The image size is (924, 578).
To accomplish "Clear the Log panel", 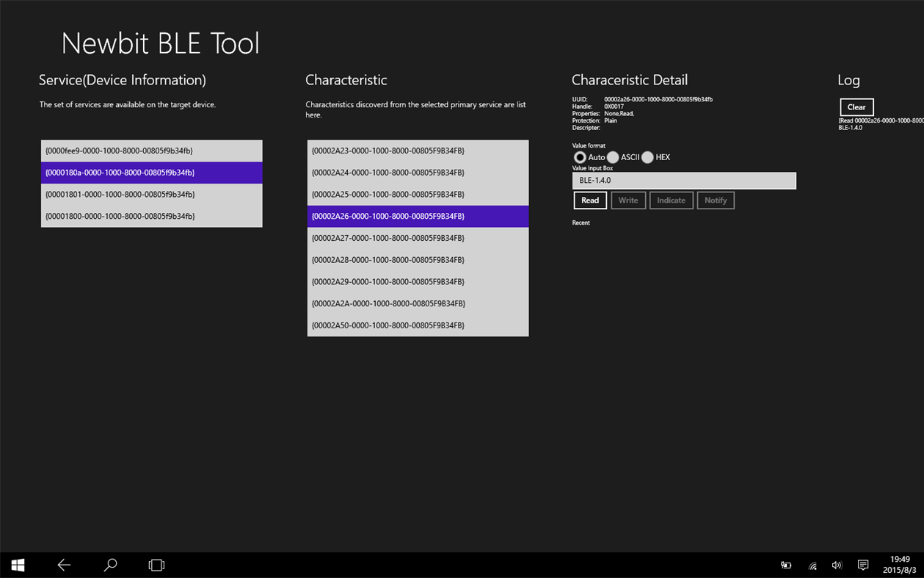I will (856, 106).
